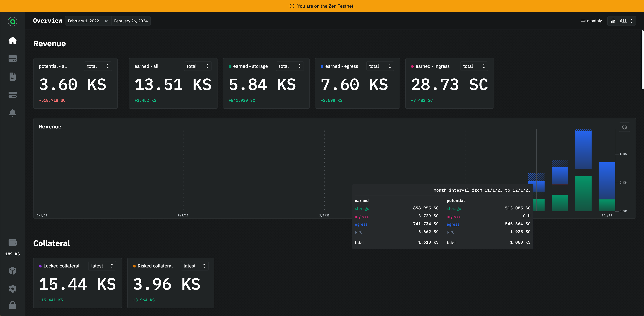This screenshot has height=316, width=644.
Task: Click the 4 KS axis label
Action: pyautogui.click(x=623, y=154)
